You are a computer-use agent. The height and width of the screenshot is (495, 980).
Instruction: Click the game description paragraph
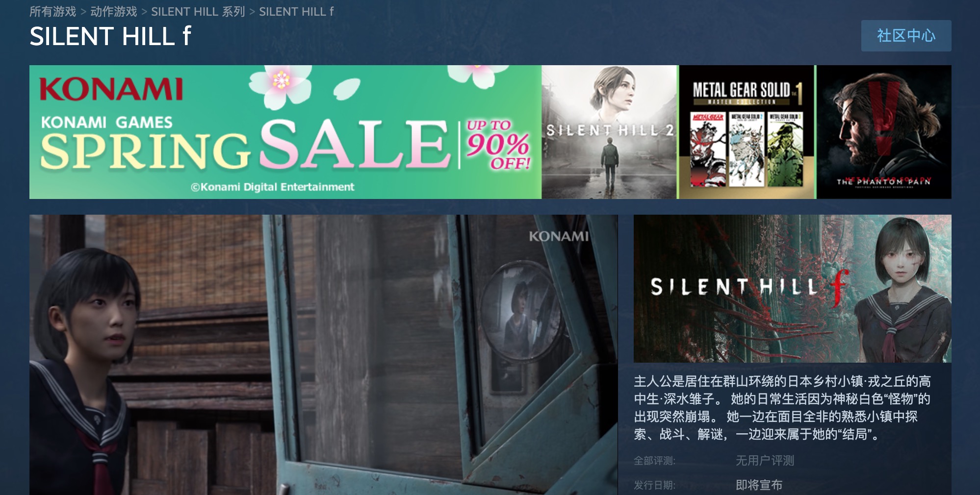pos(782,407)
